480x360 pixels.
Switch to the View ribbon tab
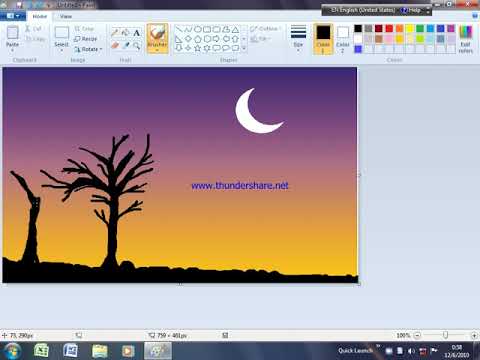point(66,16)
